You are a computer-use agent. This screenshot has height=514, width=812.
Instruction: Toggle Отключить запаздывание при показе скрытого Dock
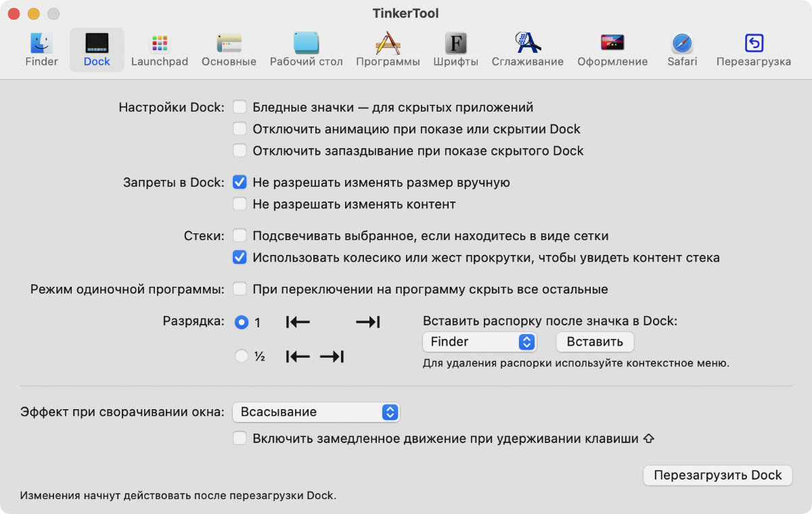pyautogui.click(x=240, y=150)
